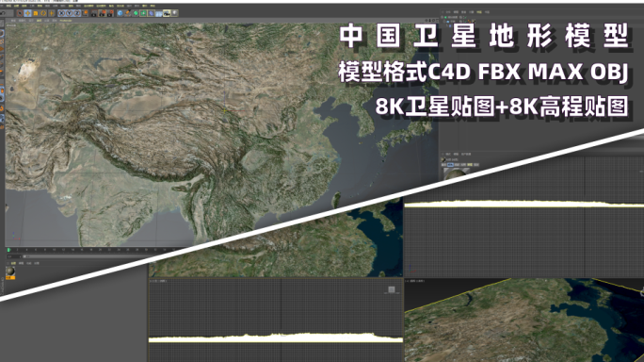Select the Rotate tool in toolbar
The image size is (644, 362).
(43, 13)
